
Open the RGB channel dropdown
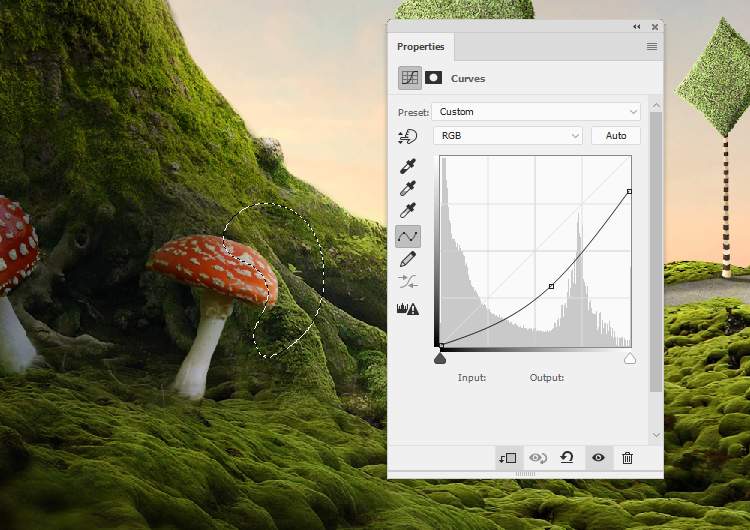pyautogui.click(x=508, y=136)
